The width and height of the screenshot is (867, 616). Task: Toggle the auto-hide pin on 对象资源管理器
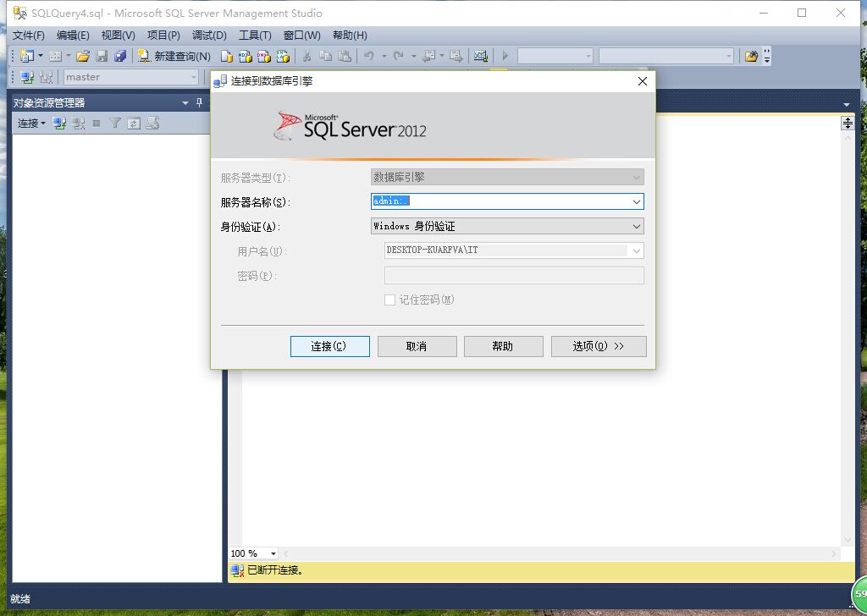tap(200, 102)
